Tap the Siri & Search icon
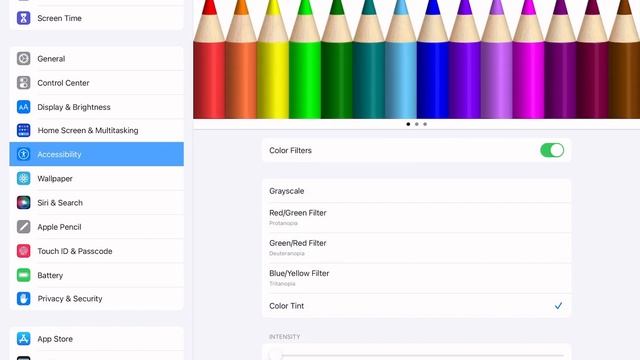Screen dimensions: 640x360 pos(23,202)
